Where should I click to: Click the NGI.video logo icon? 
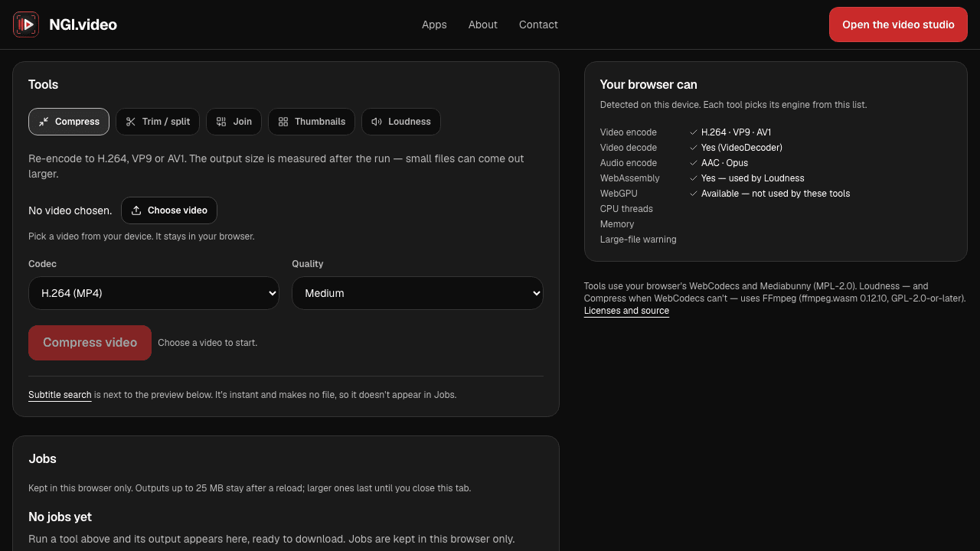pyautogui.click(x=26, y=24)
